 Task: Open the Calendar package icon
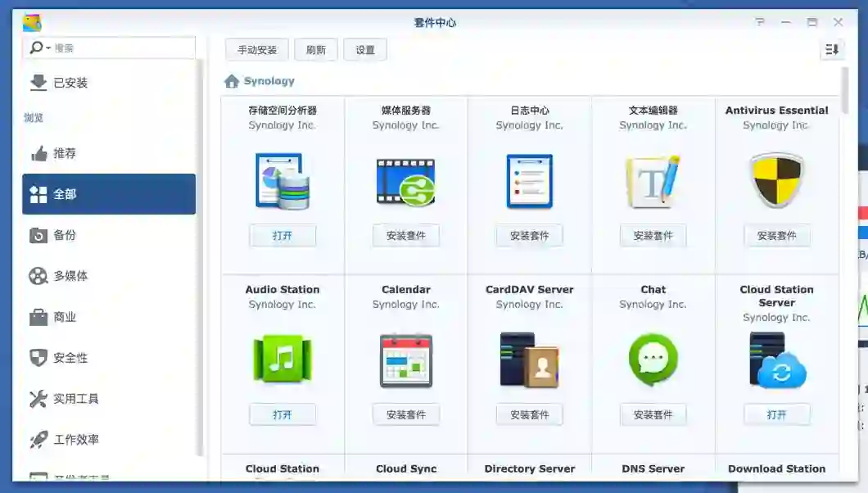(x=406, y=360)
